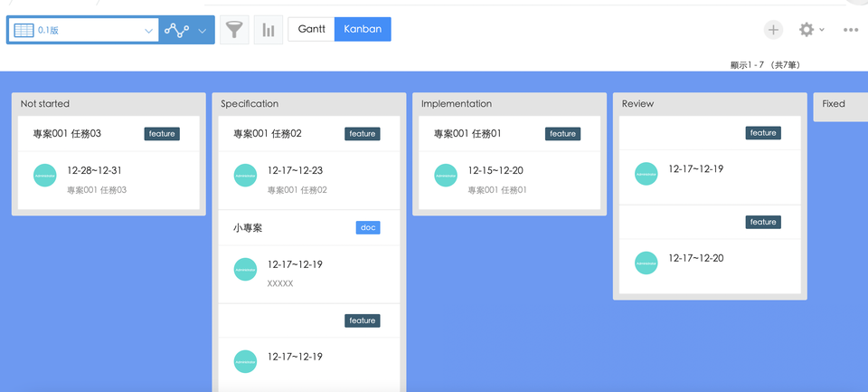Click feature tag on 專案001 任務03

(x=162, y=134)
